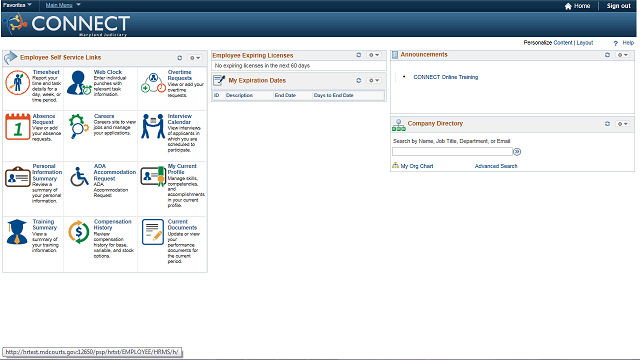Open the Web Clock icon

point(79,83)
